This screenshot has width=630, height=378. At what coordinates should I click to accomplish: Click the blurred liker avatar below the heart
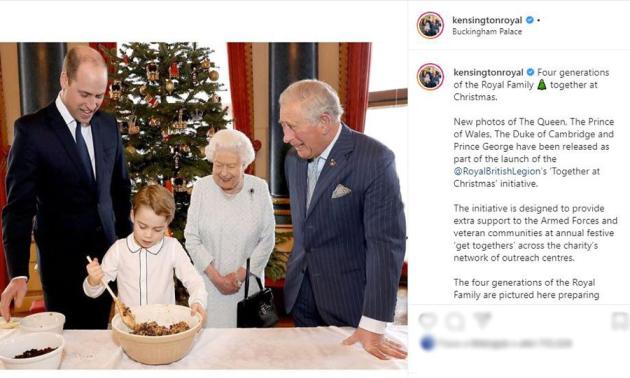428,343
